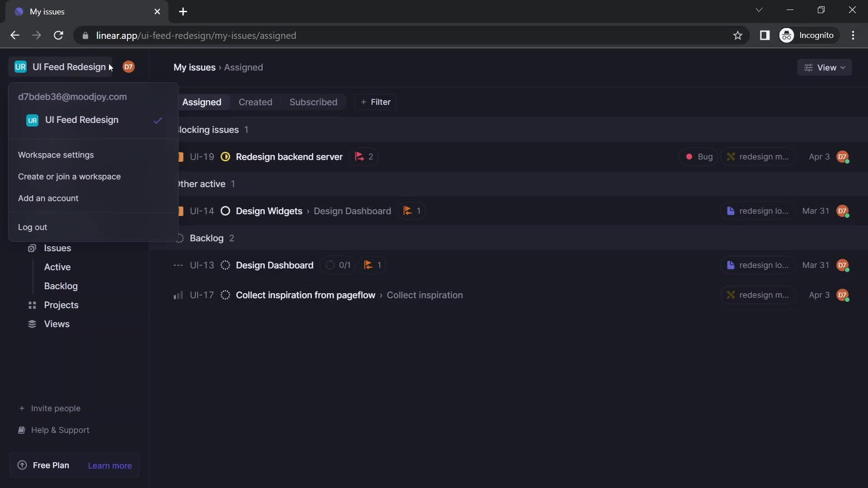The image size is (868, 488).
Task: Click the assignee avatar on the UI-13 row
Action: pos(843,265)
